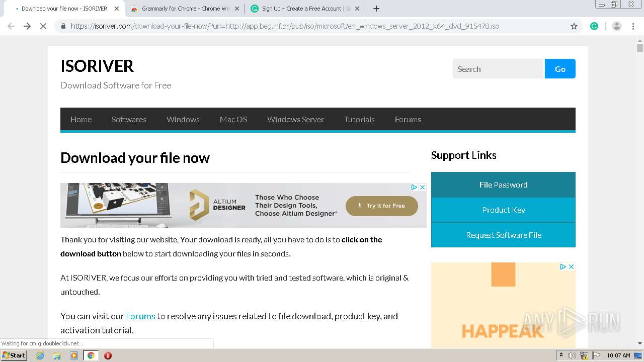Close the ISORIVER download tab
644x362 pixels.
point(117,9)
